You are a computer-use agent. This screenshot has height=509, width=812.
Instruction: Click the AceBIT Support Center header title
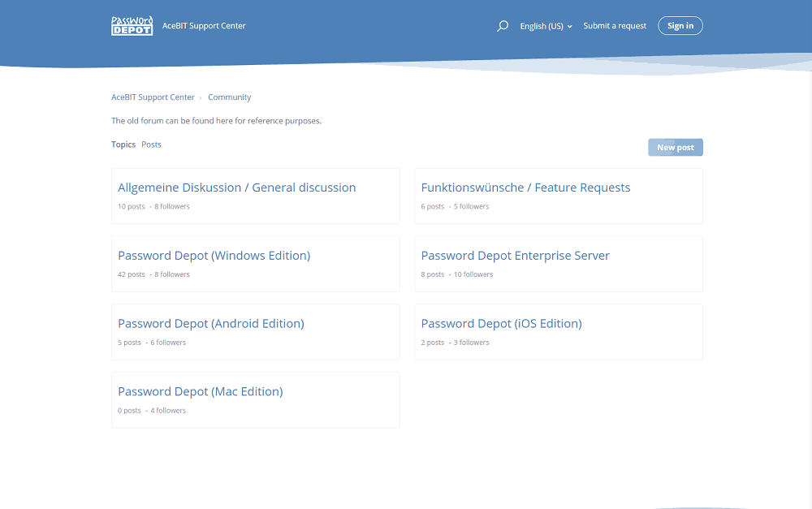pyautogui.click(x=204, y=26)
